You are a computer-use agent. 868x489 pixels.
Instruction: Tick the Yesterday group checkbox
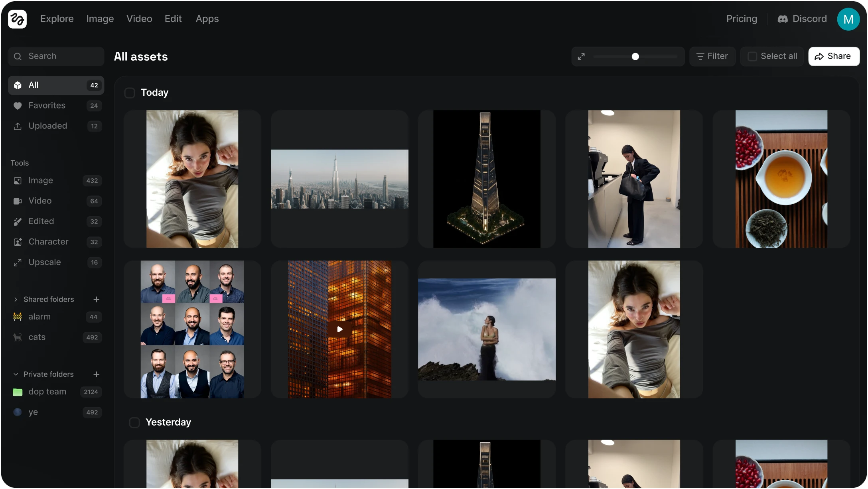point(134,422)
